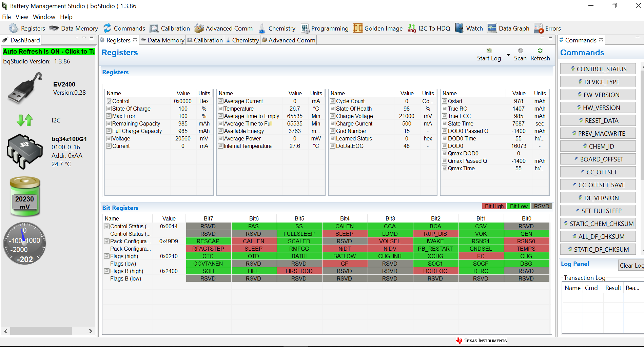Toggle the Temperature register checkbox
Image resolution: width=644 pixels, height=347 pixels.
point(221,109)
